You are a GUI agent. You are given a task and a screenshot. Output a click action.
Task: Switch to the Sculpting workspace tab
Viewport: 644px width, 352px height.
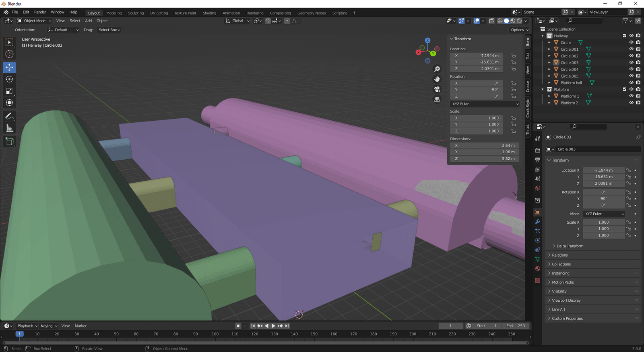click(x=136, y=13)
